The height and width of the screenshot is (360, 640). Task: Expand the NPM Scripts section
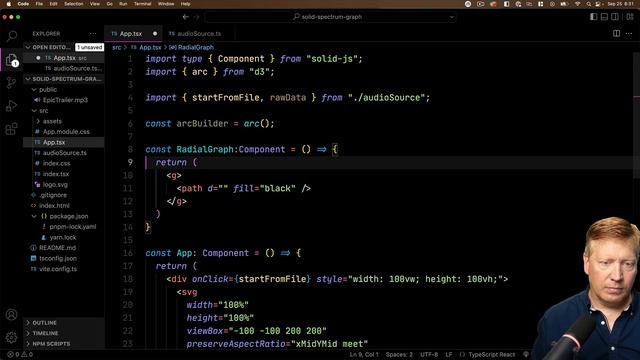coord(64,344)
